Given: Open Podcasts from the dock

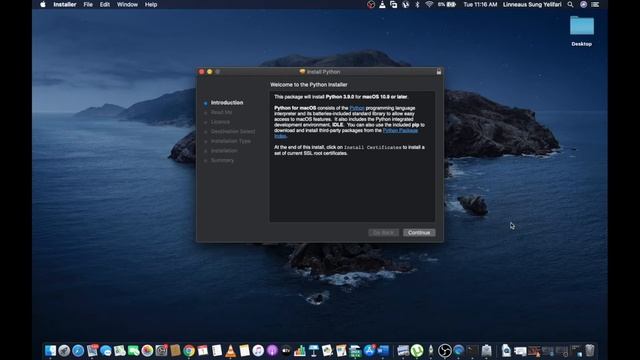Looking at the screenshot, I should click(272, 351).
